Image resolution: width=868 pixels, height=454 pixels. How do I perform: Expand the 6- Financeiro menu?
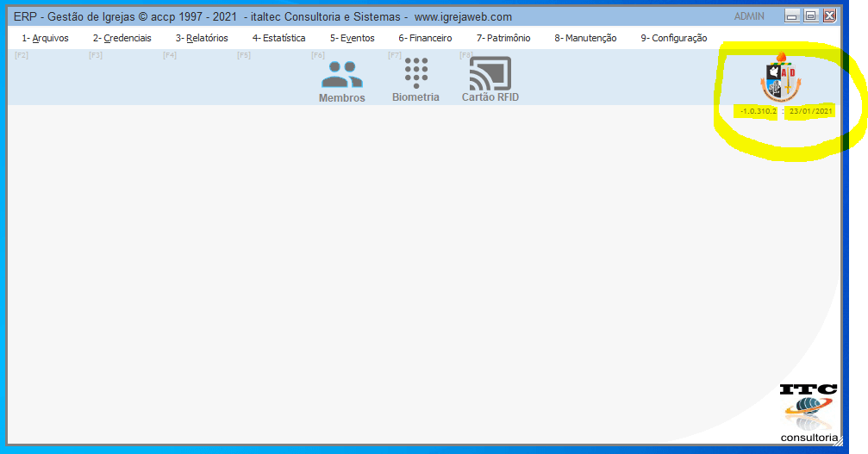[x=425, y=38]
